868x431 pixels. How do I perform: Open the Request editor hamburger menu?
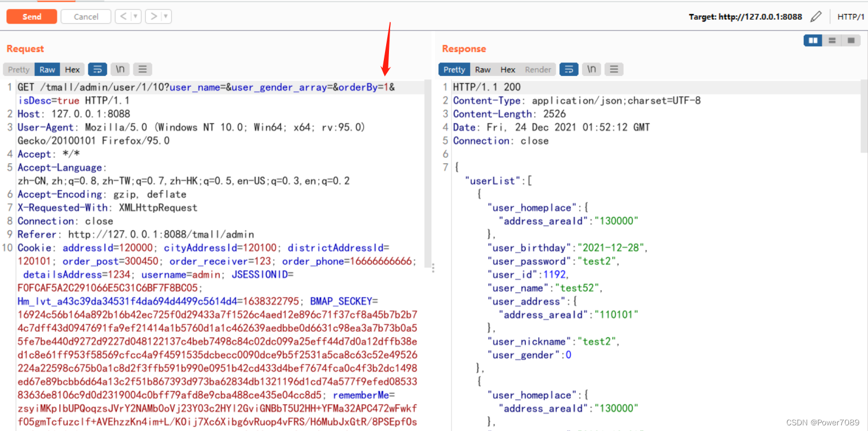[x=142, y=69]
